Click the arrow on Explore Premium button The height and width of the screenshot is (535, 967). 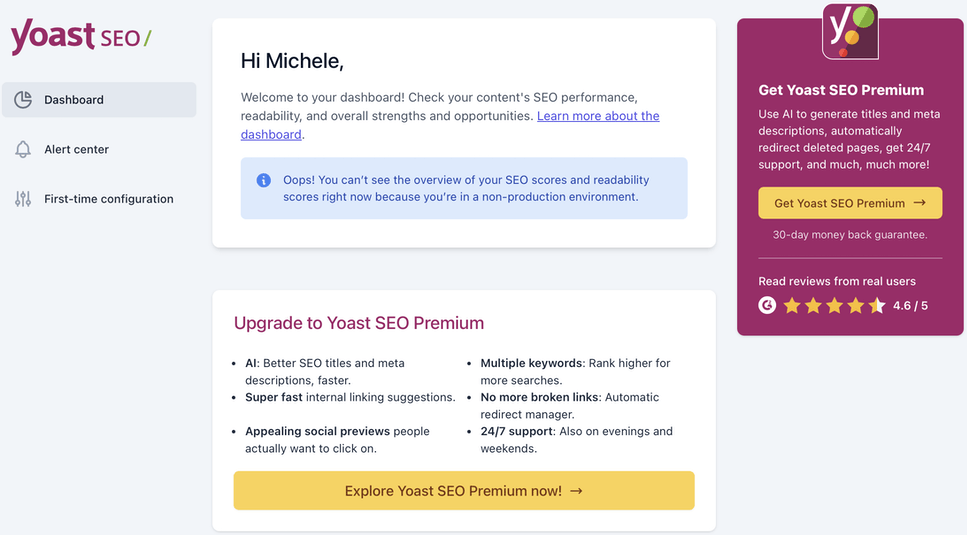tap(577, 491)
